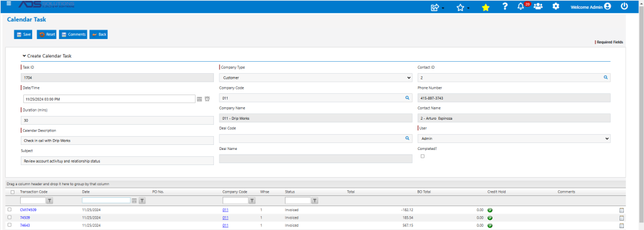Open notifications bell with badge
Viewport: 644px width, 230px height.
[521, 6]
